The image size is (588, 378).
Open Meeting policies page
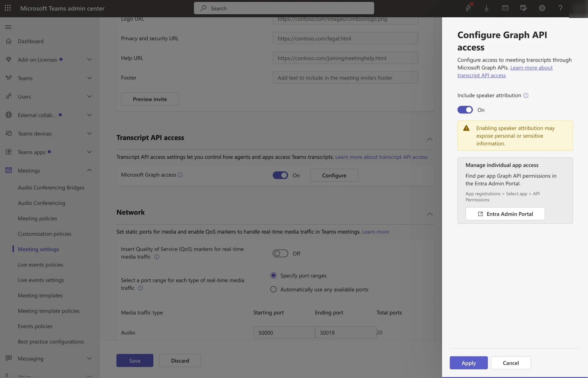(38, 218)
